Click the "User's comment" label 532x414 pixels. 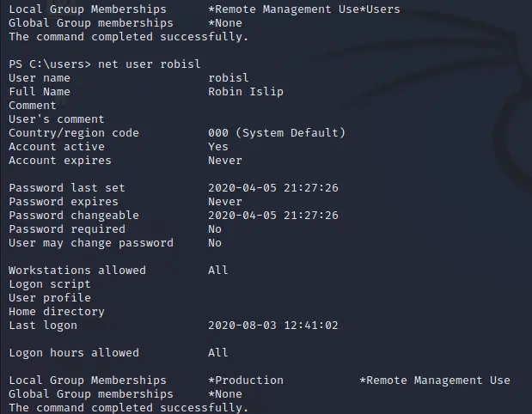pos(57,119)
